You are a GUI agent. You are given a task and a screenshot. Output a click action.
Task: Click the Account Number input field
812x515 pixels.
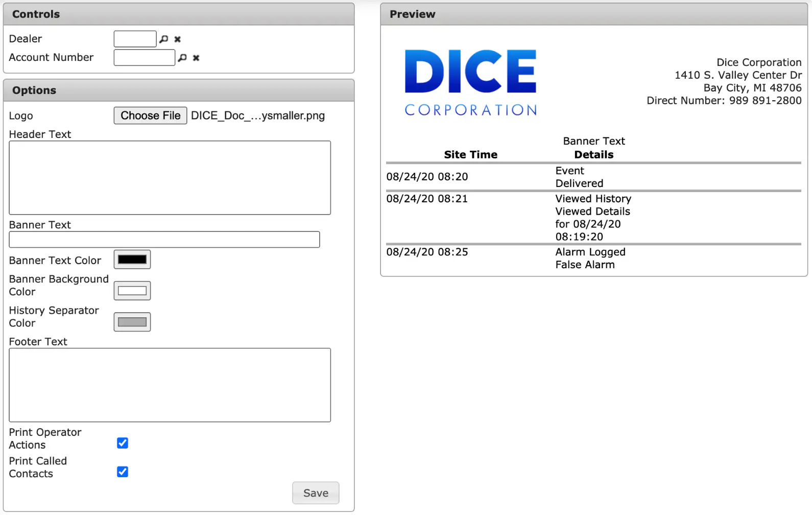[x=145, y=57]
